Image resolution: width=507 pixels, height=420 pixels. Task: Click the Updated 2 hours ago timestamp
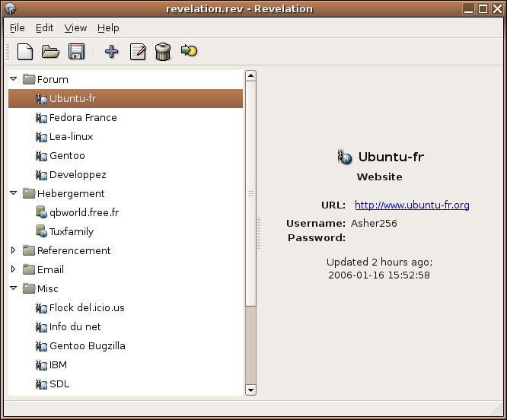[x=379, y=269]
